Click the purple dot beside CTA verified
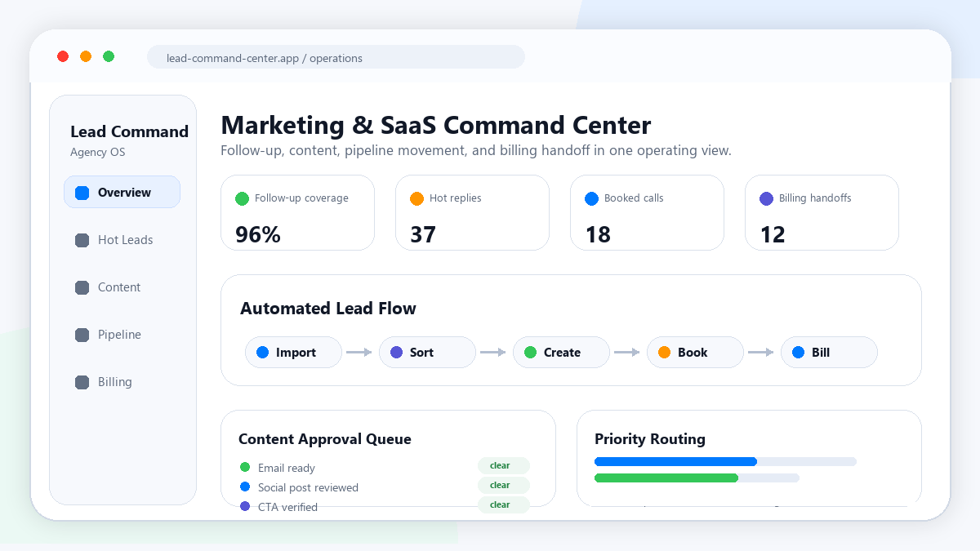This screenshot has width=980, height=551. [244, 506]
